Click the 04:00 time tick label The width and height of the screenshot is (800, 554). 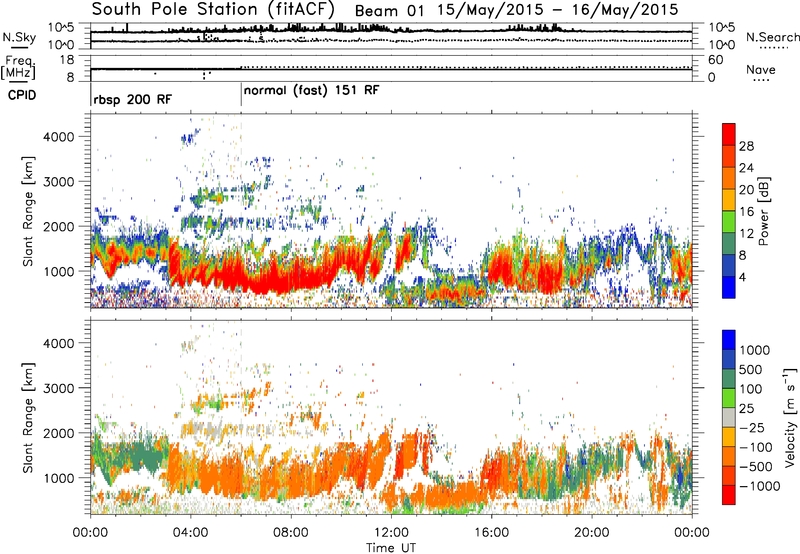[190, 533]
